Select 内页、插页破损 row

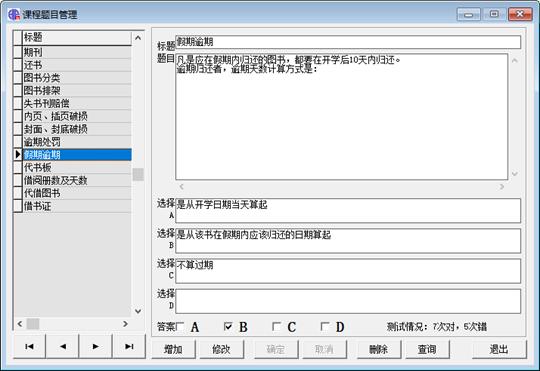click(x=77, y=116)
